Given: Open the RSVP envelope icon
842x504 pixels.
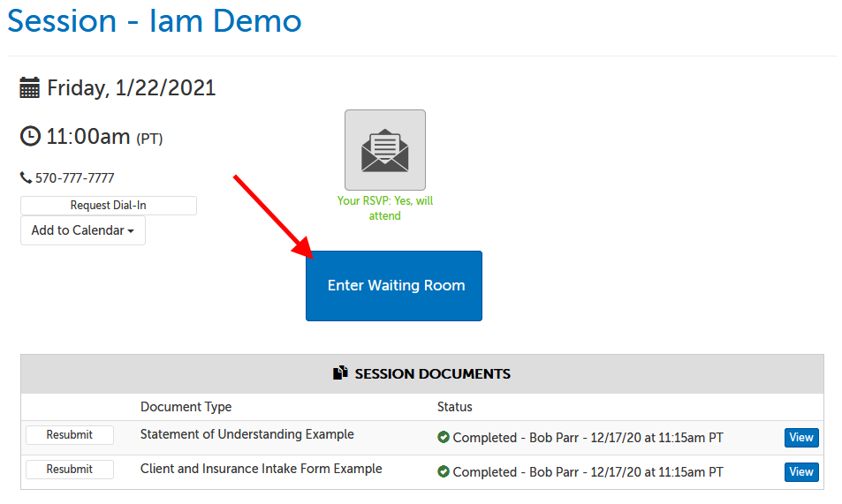Looking at the screenshot, I should click(x=384, y=150).
